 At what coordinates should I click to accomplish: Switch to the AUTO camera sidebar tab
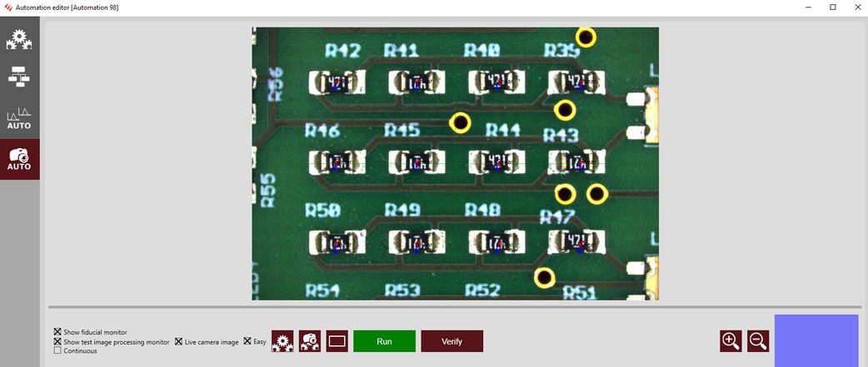19,159
